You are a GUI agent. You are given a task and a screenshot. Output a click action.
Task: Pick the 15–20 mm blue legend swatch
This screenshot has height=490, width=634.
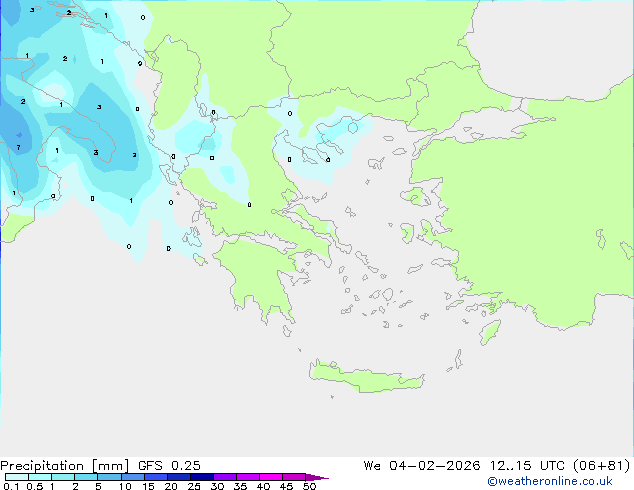(156, 477)
